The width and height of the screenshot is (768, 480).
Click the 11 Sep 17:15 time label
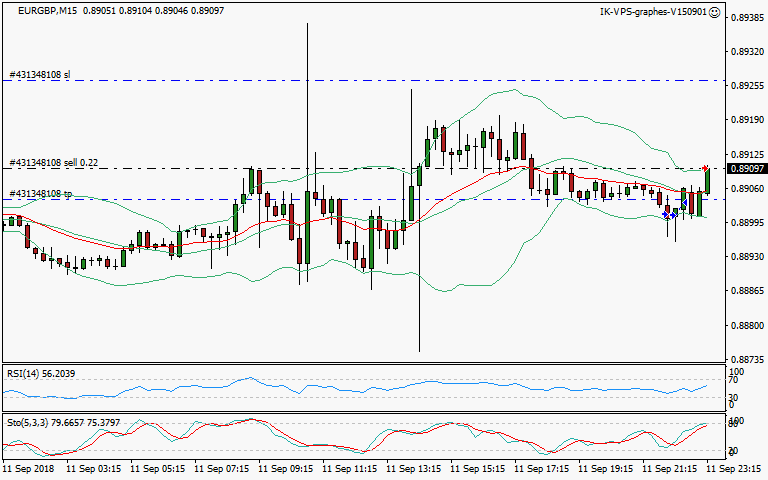click(x=542, y=469)
